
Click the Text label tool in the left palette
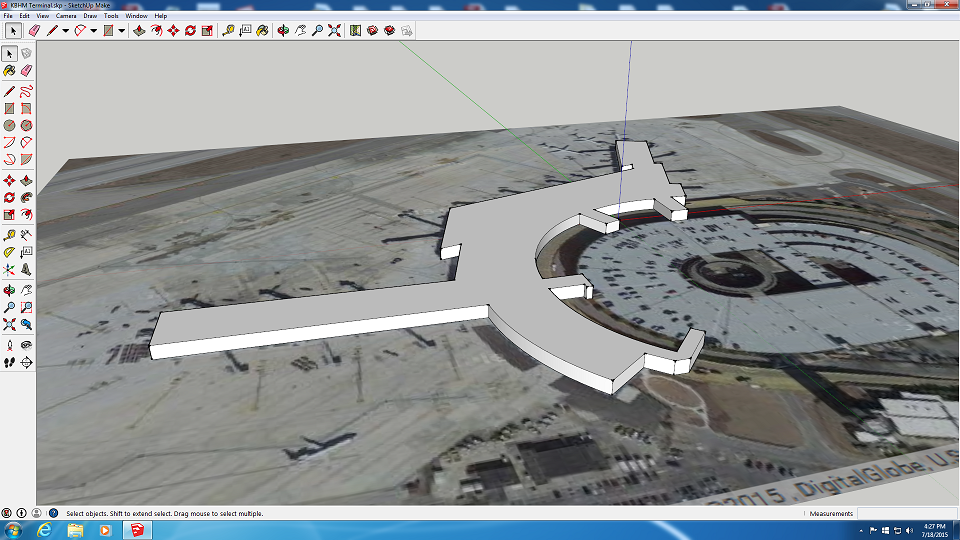point(26,252)
